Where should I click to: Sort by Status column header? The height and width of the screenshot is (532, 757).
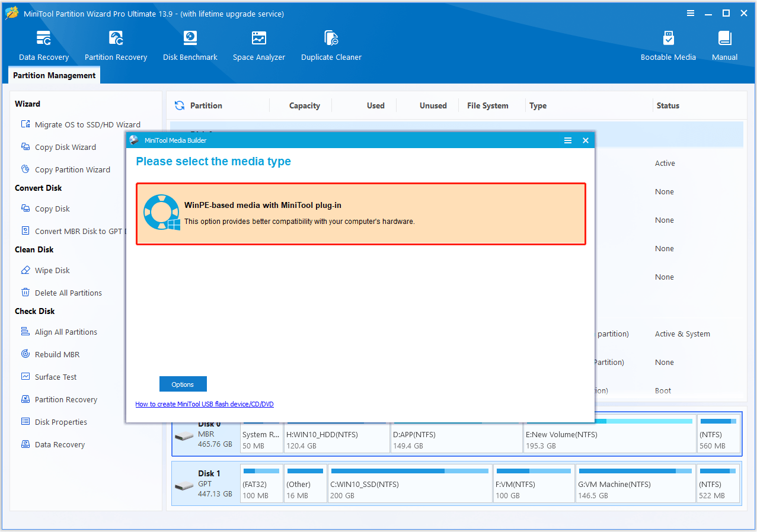click(667, 105)
